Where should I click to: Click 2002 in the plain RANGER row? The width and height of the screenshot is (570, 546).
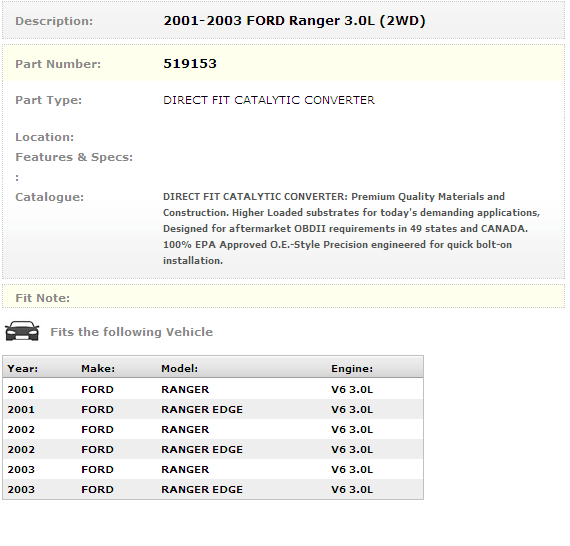click(21, 429)
